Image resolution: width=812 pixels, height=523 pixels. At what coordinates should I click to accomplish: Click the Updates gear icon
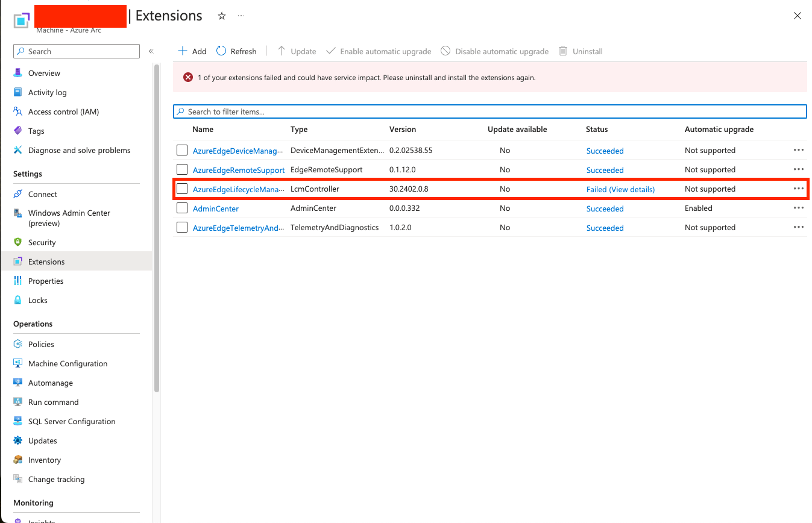tap(18, 440)
